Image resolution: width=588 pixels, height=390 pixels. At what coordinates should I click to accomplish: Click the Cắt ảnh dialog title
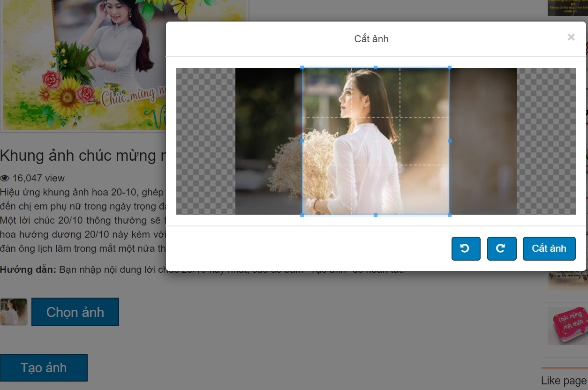[371, 38]
